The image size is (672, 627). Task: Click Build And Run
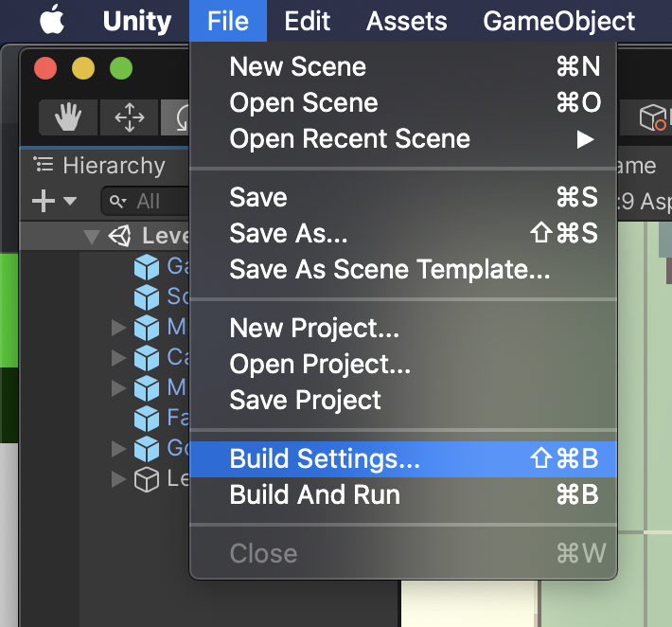(x=315, y=495)
